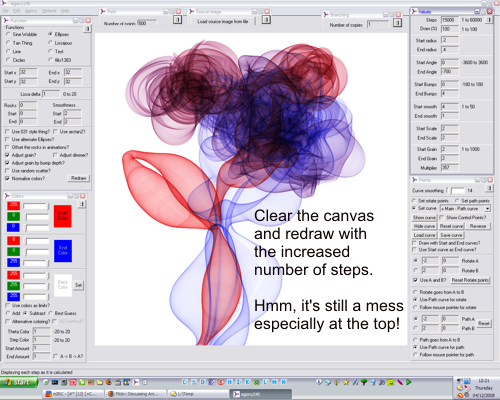Click the Number of copies field
This screenshot has width=500, height=400.
[378, 25]
